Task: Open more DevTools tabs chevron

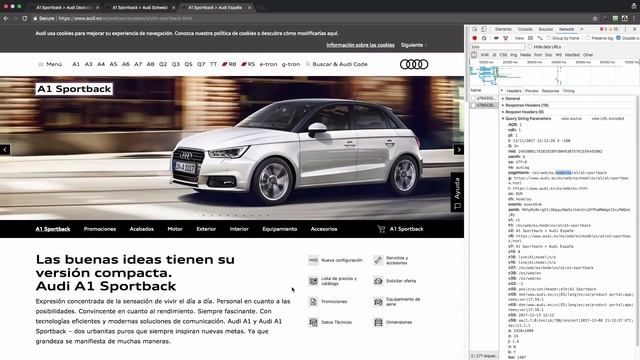Action: pyautogui.click(x=582, y=29)
